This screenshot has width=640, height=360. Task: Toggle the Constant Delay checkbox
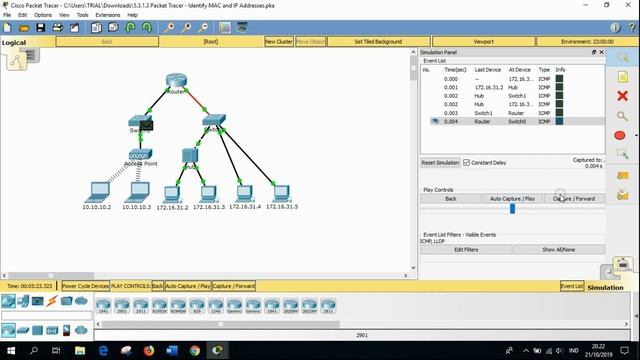(x=467, y=162)
